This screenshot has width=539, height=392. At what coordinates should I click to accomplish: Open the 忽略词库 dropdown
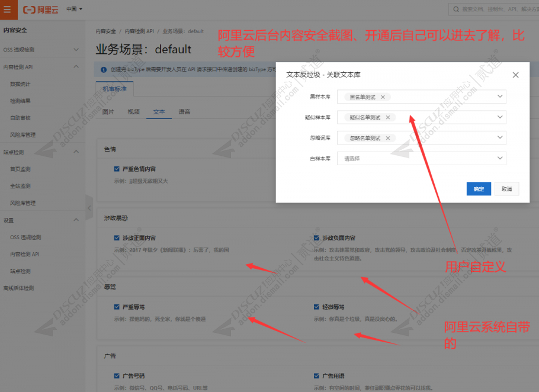[x=422, y=138]
